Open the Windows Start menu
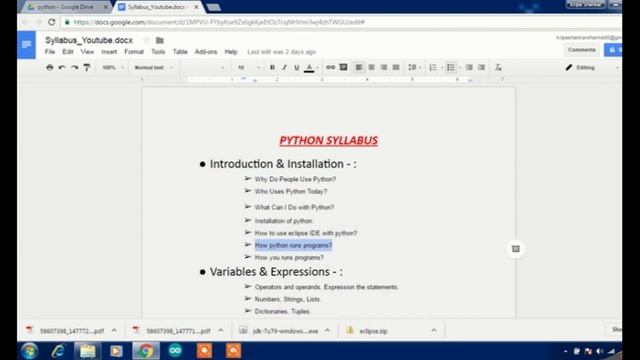Screen dimensions: 640x360 click(x=29, y=351)
